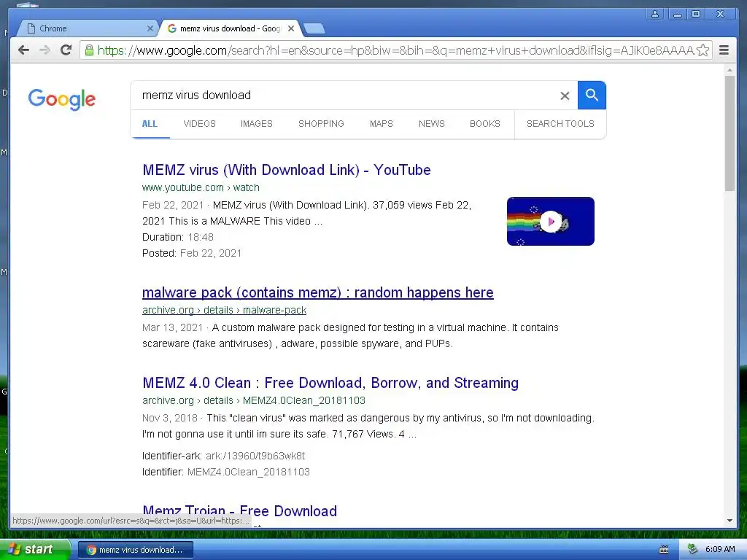Click www.youtube.com › watch URL text
Screen dimensions: 747x560
pyautogui.click(x=201, y=187)
